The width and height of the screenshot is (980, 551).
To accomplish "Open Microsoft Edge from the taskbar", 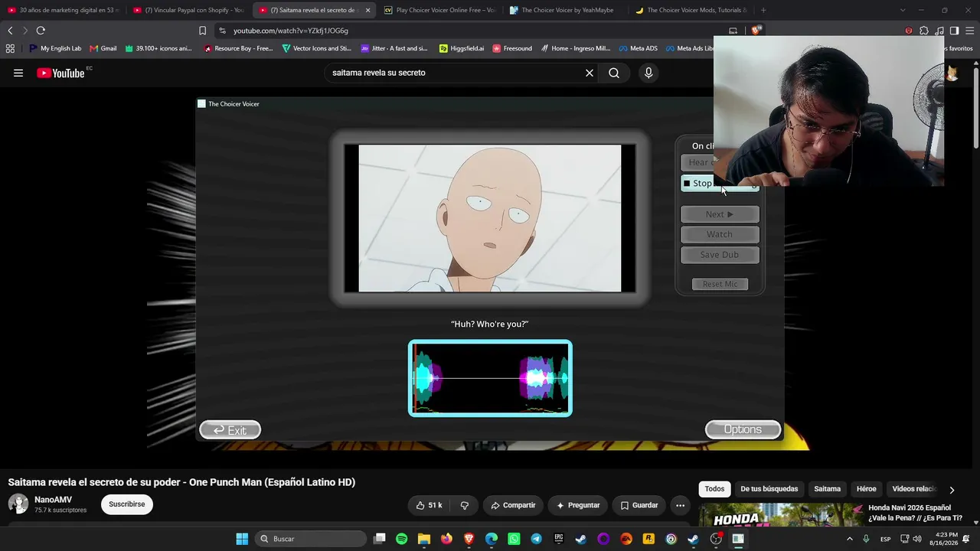I will point(492,539).
